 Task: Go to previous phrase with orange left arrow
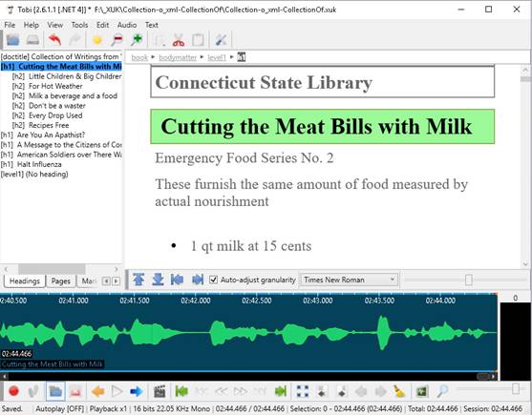pos(97,391)
